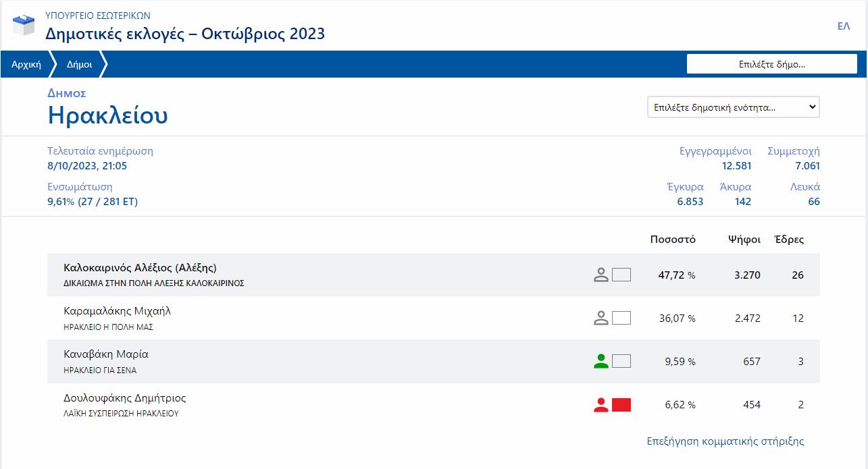
Task: Navigate to Δήμοι breadcrumb item
Action: (x=79, y=65)
